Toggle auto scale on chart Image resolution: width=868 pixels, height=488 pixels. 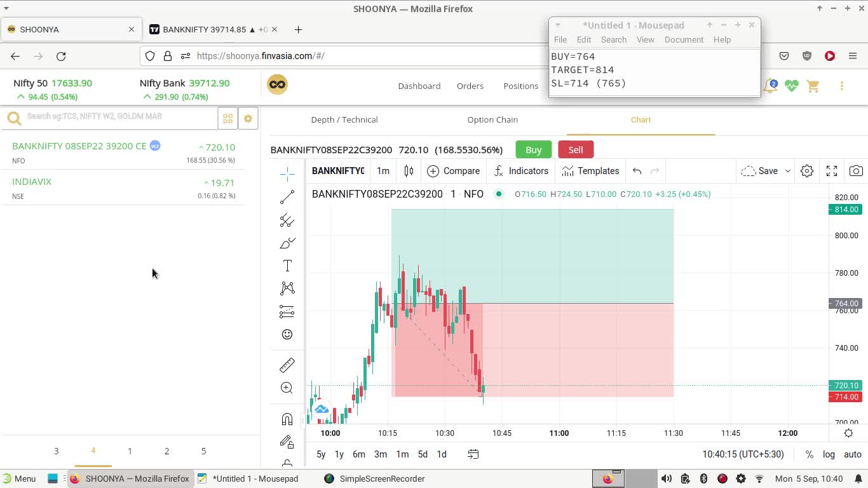pyautogui.click(x=853, y=454)
